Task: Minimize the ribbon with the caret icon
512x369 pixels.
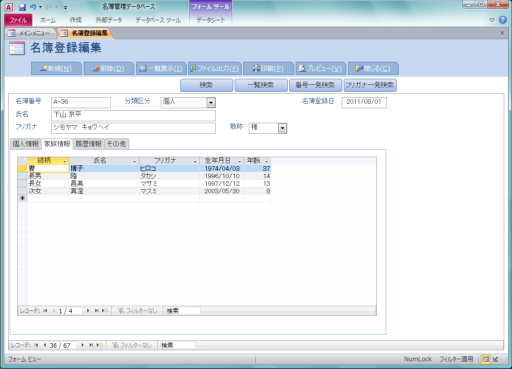Action: (492, 20)
